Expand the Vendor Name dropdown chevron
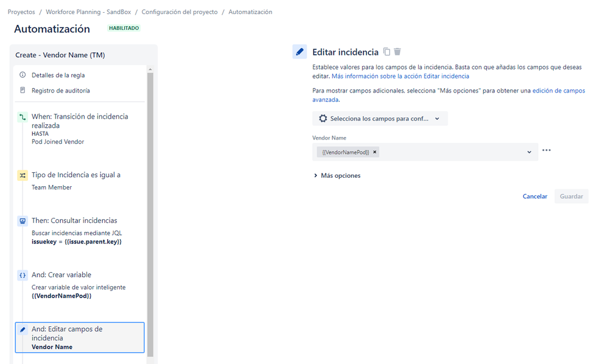Image resolution: width=608 pixels, height=364 pixels. tap(529, 152)
